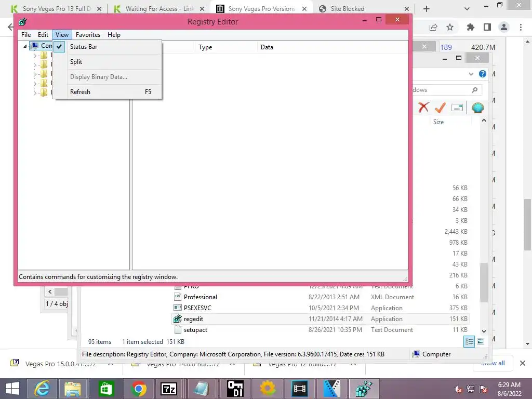This screenshot has height=399, width=532.
Task: Open Vegas Pro 15.0.0.4 download item
Action: 60,364
